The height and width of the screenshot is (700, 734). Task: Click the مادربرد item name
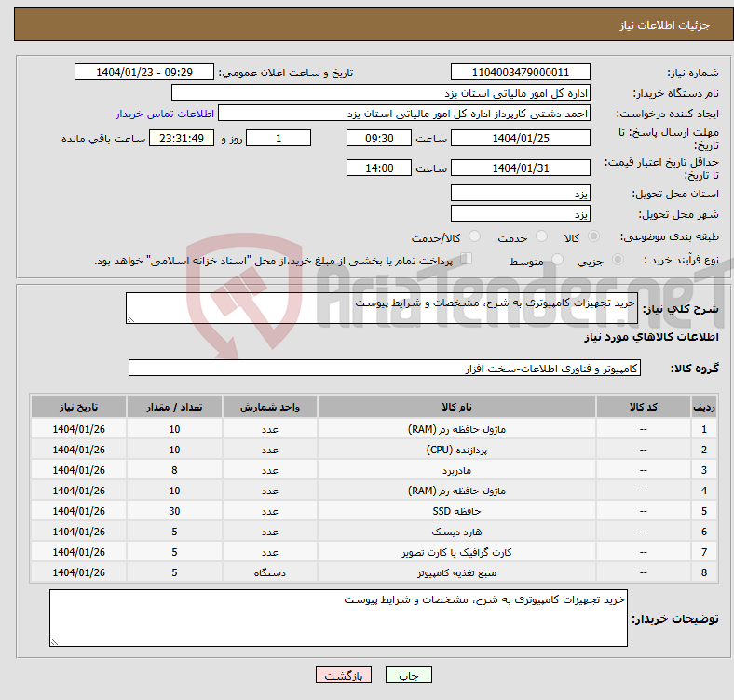coord(456,470)
